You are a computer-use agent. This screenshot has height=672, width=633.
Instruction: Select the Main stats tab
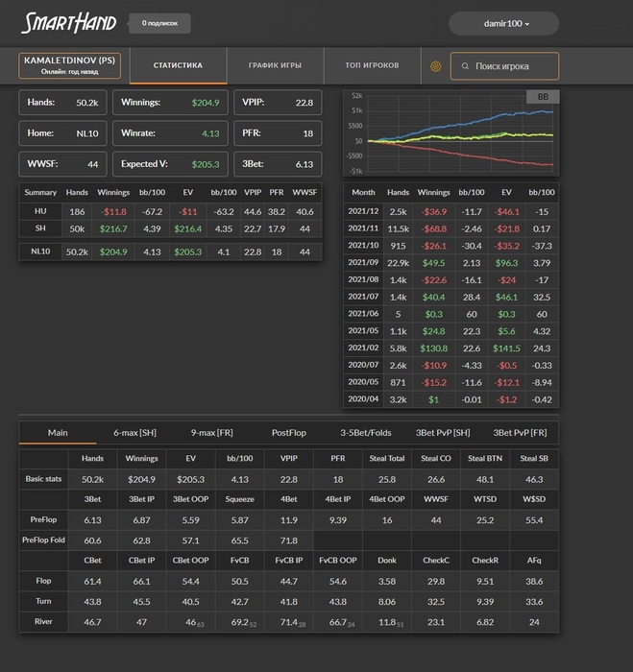pyautogui.click(x=58, y=432)
